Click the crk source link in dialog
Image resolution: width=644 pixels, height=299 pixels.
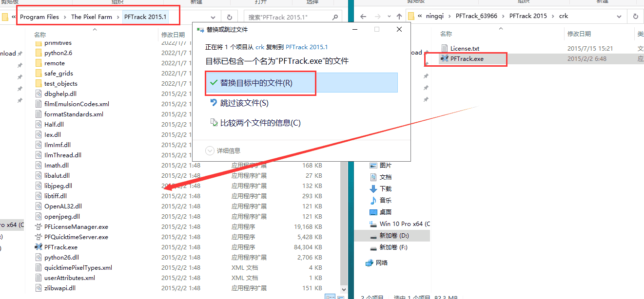(x=260, y=47)
